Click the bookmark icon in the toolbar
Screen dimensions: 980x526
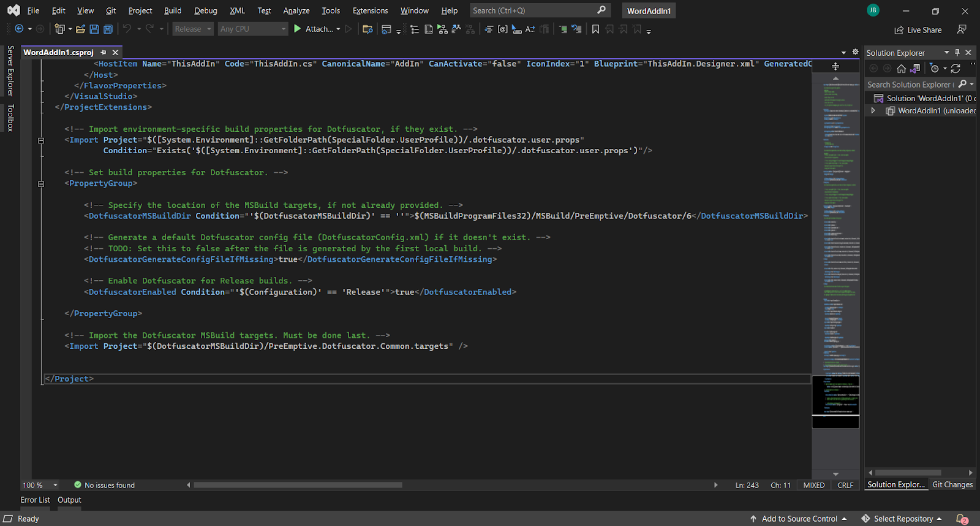(x=595, y=29)
